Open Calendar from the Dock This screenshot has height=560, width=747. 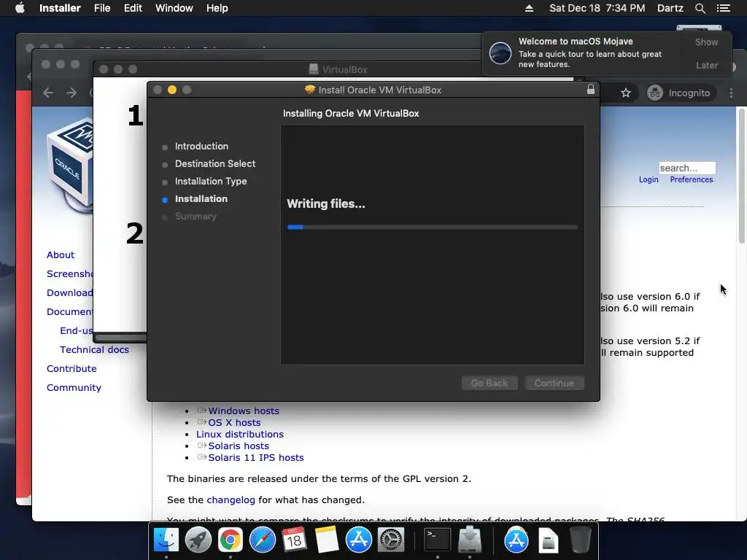[294, 540]
